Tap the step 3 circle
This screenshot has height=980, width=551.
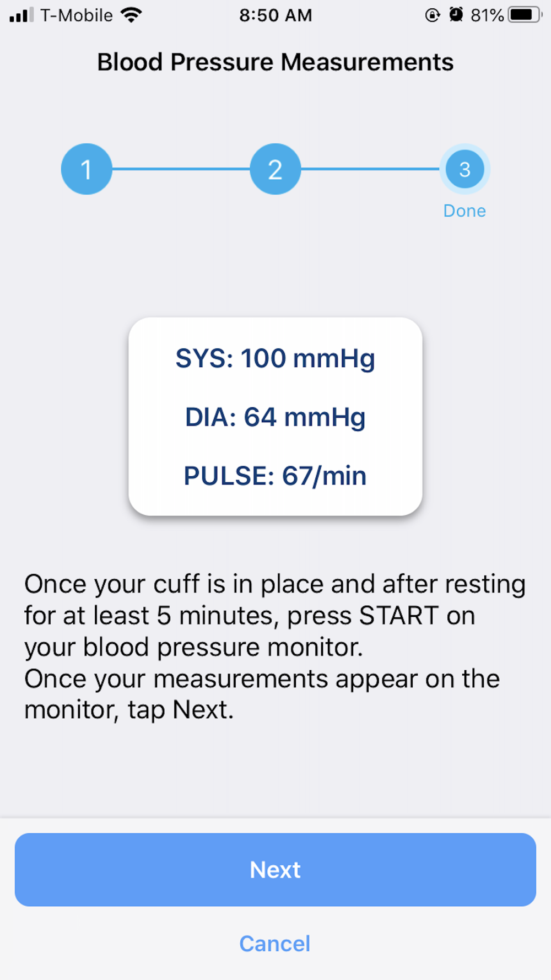(x=464, y=169)
